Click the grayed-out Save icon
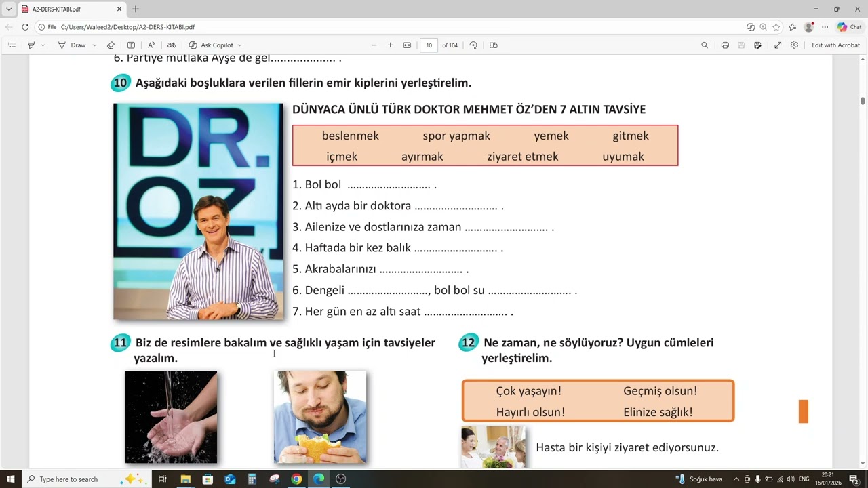 pyautogui.click(x=741, y=45)
